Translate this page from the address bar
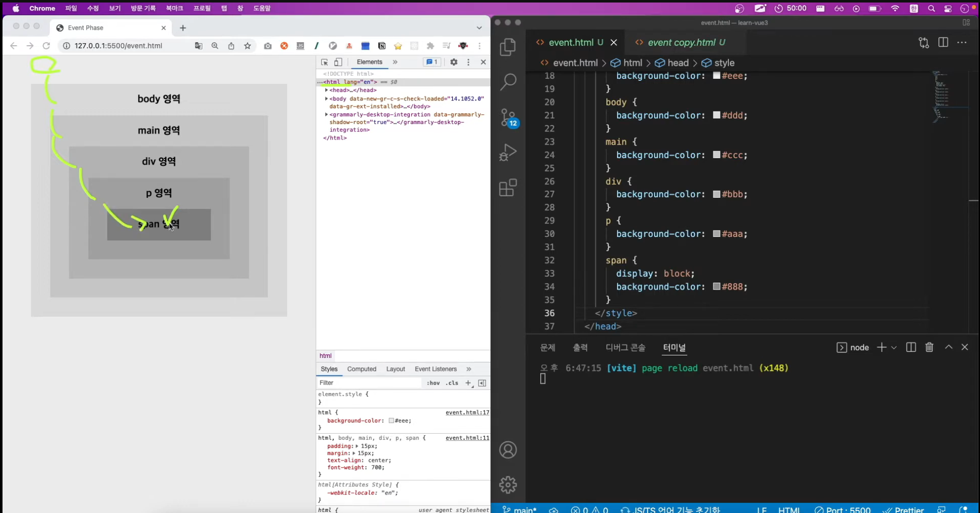Image resolution: width=980 pixels, height=513 pixels. point(199,46)
